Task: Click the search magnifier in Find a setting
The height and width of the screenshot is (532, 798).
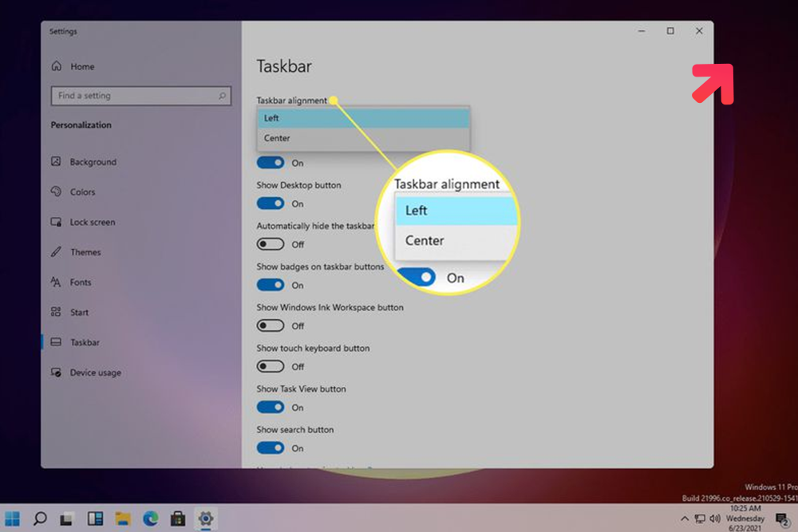Action: coord(222,96)
